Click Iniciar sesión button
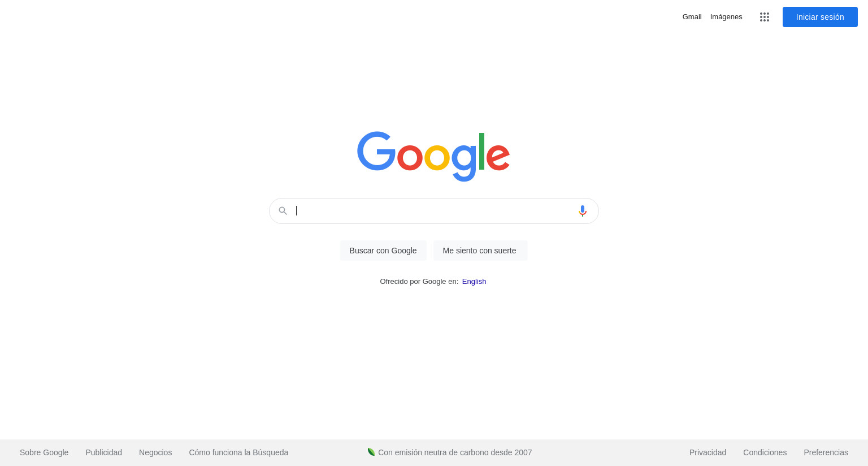The image size is (868, 466). coord(820,17)
